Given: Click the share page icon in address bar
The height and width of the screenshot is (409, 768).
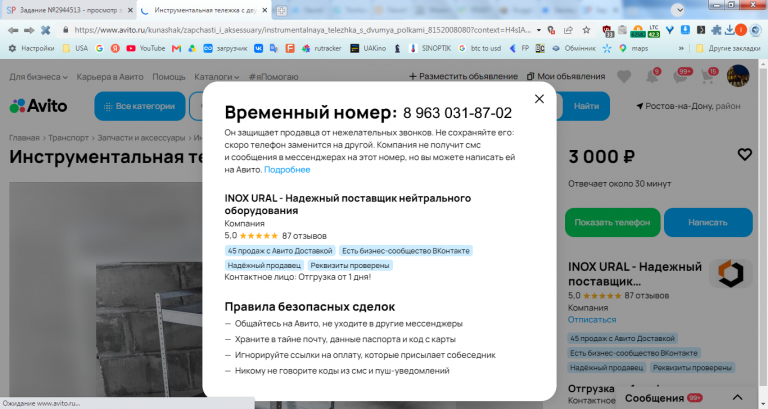Looking at the screenshot, I should pyautogui.click(x=568, y=30).
